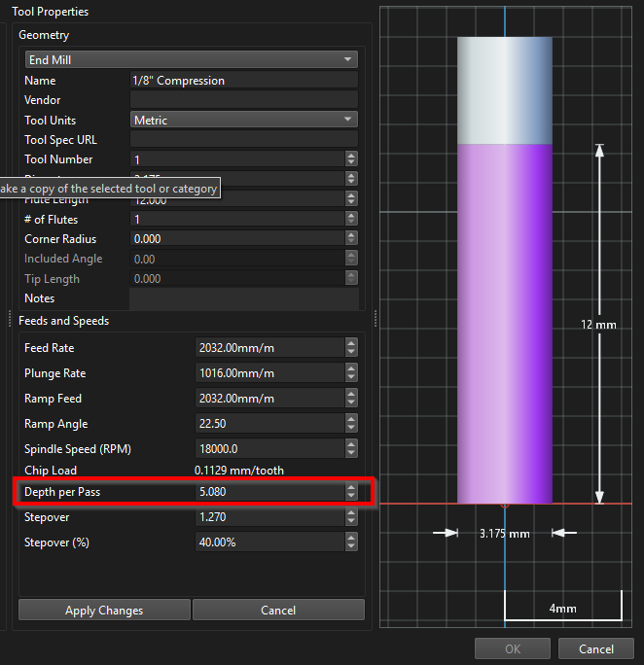Click the Tool Spec URL field
The width and height of the screenshot is (644, 665).
[243, 140]
